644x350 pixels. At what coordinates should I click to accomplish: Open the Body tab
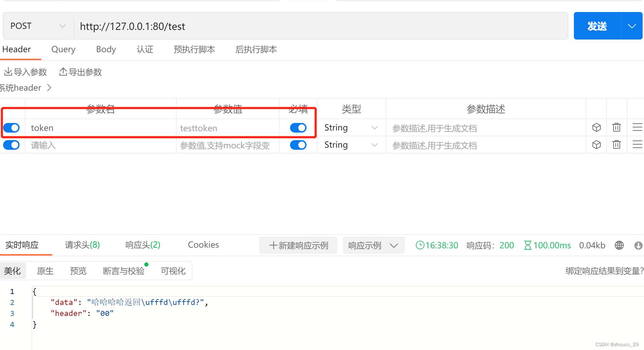coord(106,49)
